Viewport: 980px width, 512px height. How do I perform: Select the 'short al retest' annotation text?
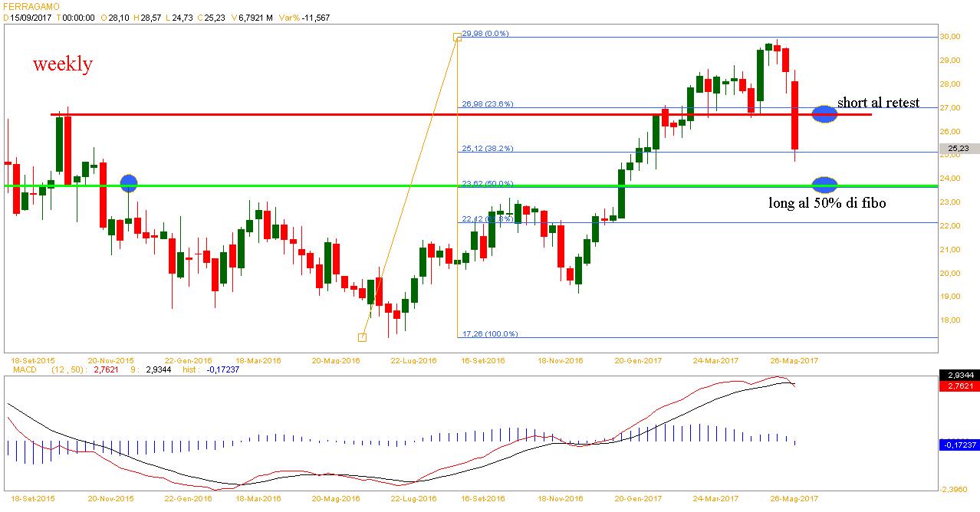(878, 103)
